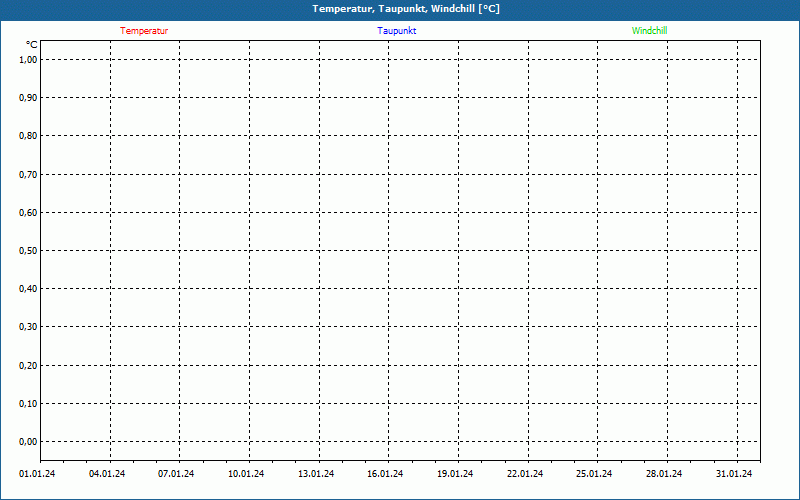Screen dimensions: 800x500
Task: Click the 10.01.24 axis date
Action: point(246,474)
